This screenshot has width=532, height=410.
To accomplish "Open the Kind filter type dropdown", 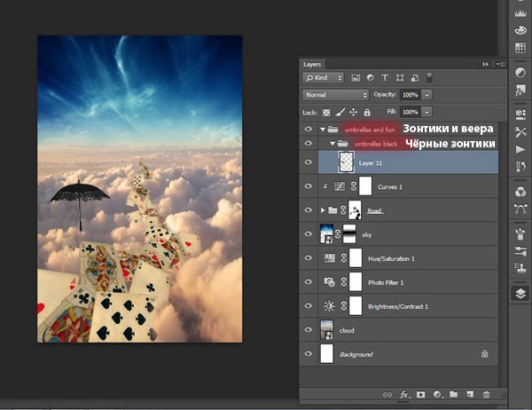I will coord(323,78).
